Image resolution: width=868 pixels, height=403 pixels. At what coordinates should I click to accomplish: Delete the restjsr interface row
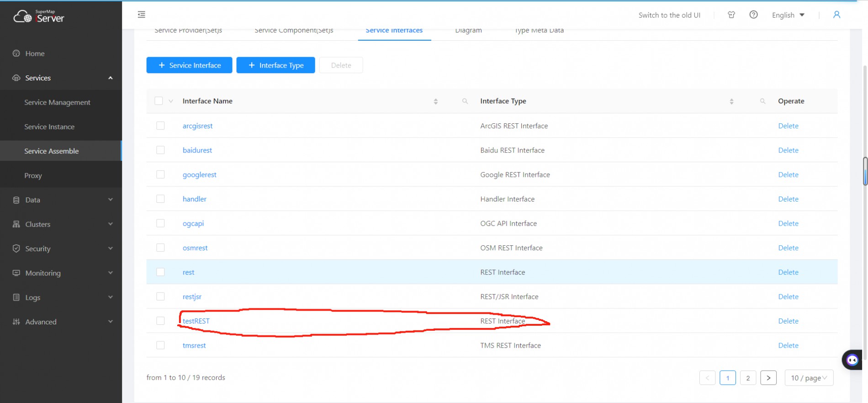[788, 297]
